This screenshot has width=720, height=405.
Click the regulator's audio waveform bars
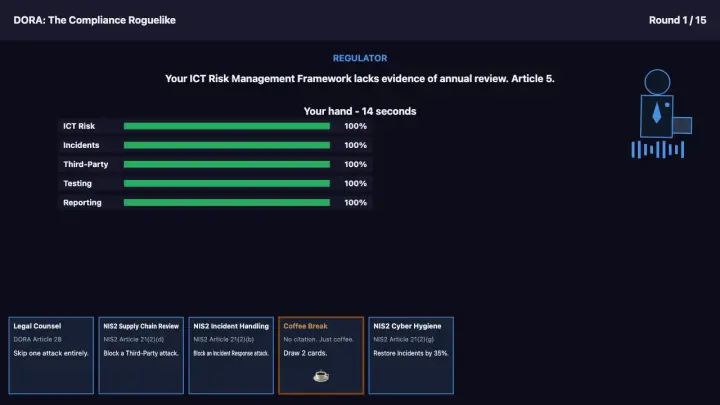click(658, 150)
